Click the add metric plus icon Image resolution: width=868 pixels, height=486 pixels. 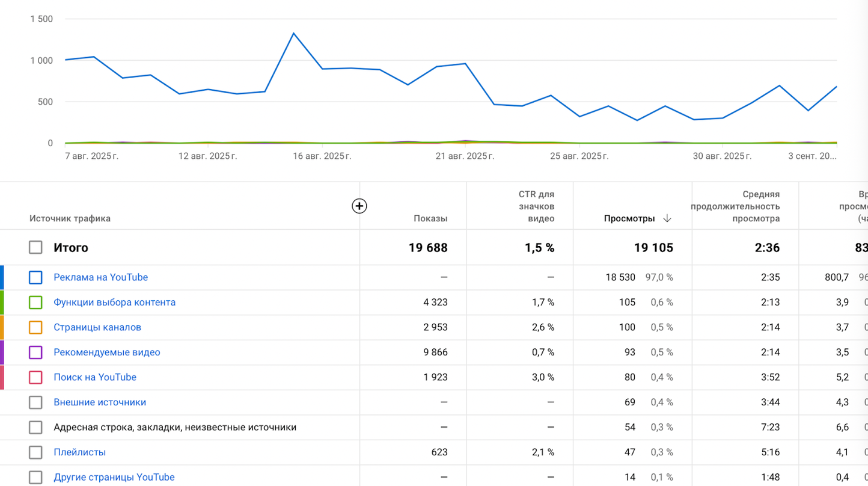click(359, 206)
